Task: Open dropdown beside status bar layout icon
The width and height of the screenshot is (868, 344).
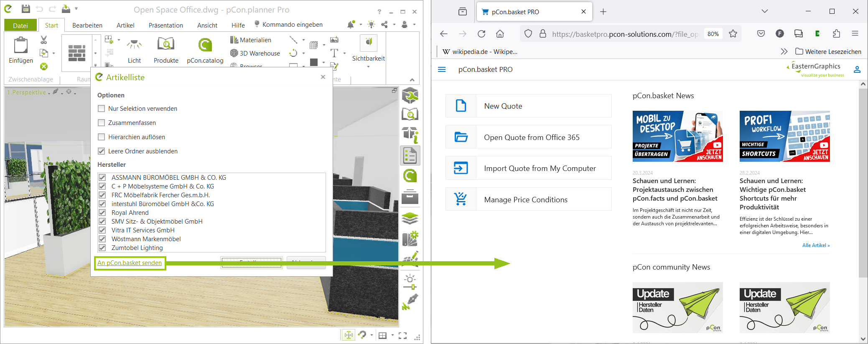Action: [392, 335]
